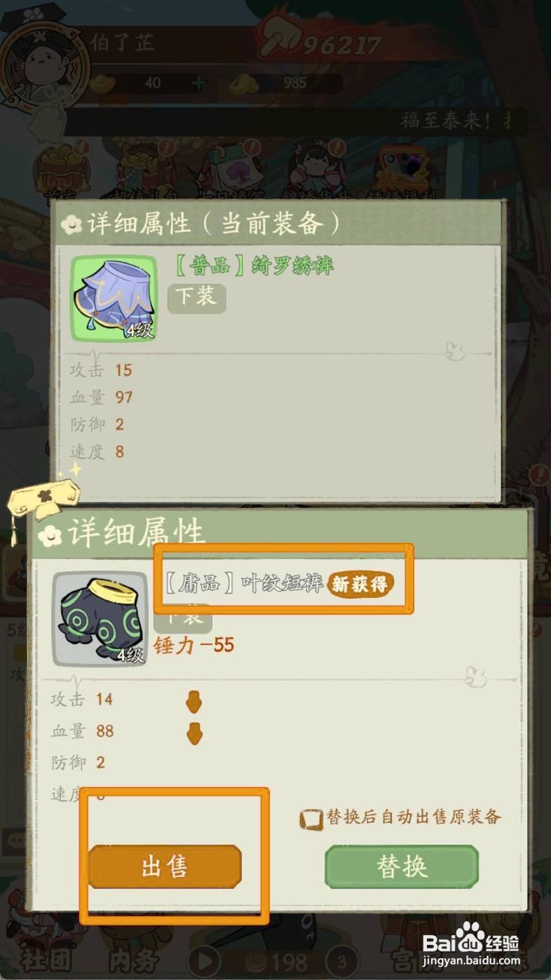The width and height of the screenshot is (551, 980).
Task: Enable 替换后自动出售原装备 checkbox
Action: tap(310, 819)
